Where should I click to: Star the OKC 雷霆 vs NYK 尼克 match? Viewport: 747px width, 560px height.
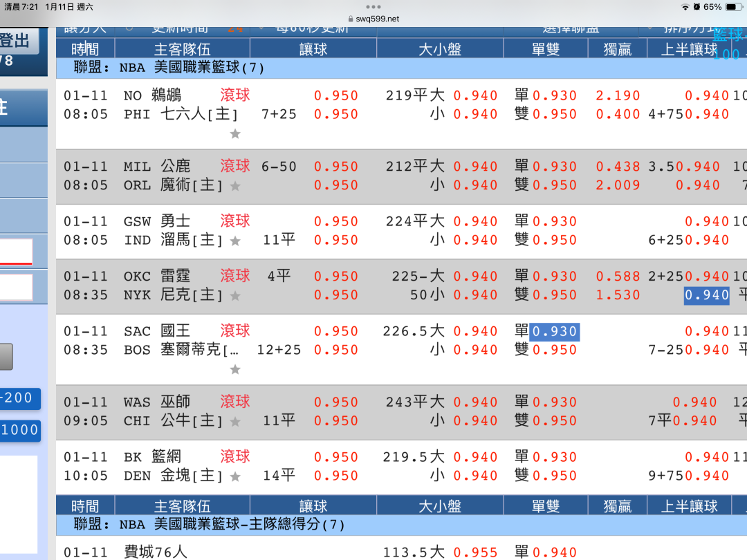(235, 296)
